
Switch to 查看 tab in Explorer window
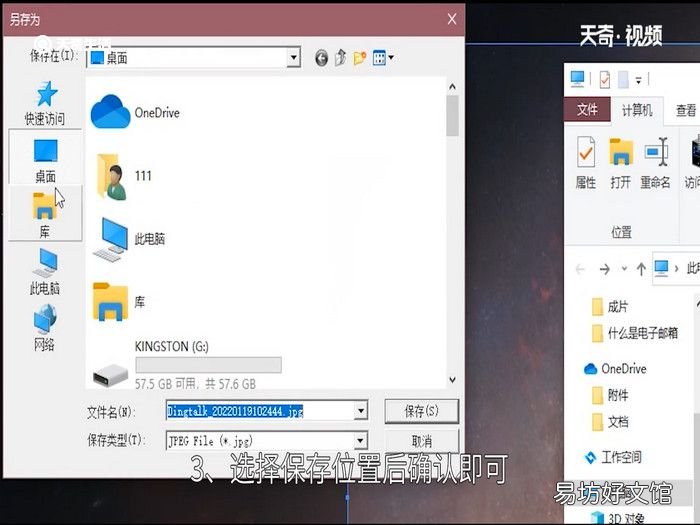click(685, 110)
